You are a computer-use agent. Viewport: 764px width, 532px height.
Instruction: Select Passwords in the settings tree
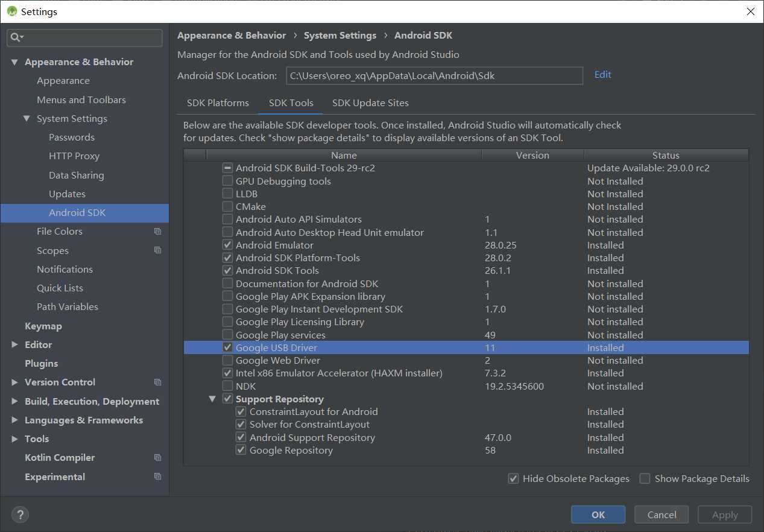tap(72, 138)
